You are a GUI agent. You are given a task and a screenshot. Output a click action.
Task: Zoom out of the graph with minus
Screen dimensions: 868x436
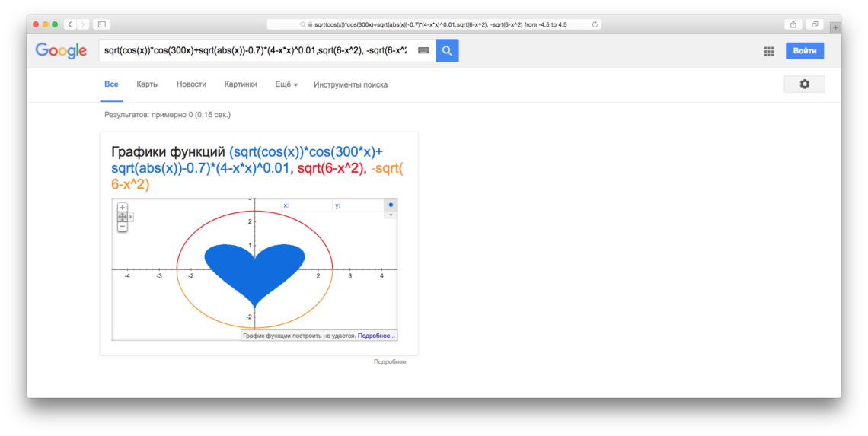click(x=122, y=226)
